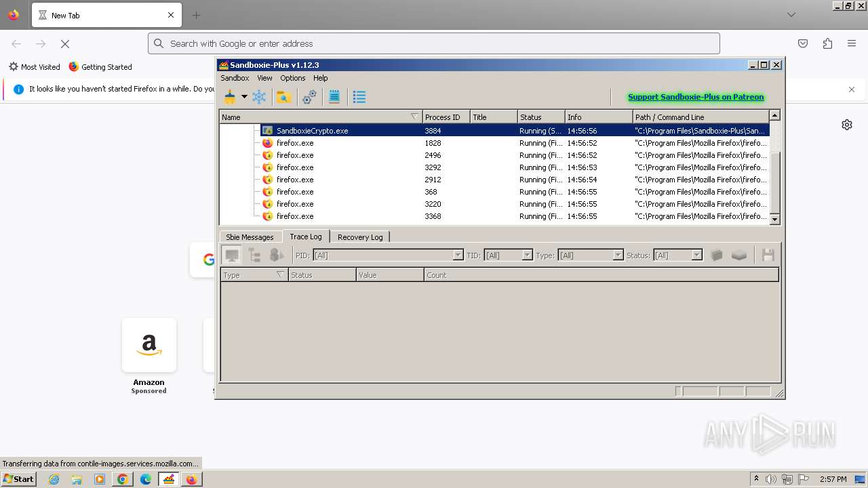Click the floppy disk save trace icon
868x488 pixels.
click(768, 256)
